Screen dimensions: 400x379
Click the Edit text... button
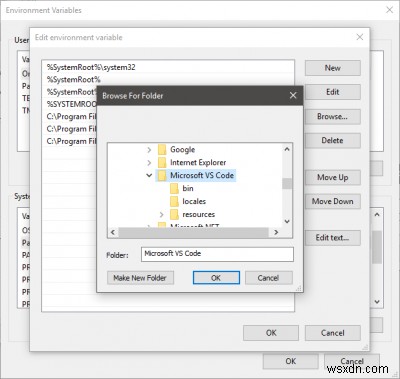click(333, 238)
